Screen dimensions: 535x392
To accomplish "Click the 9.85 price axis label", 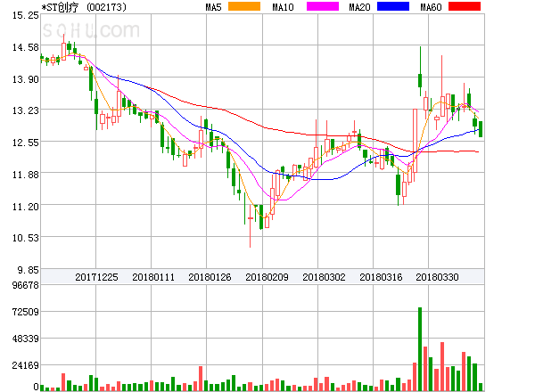I will point(29,270).
